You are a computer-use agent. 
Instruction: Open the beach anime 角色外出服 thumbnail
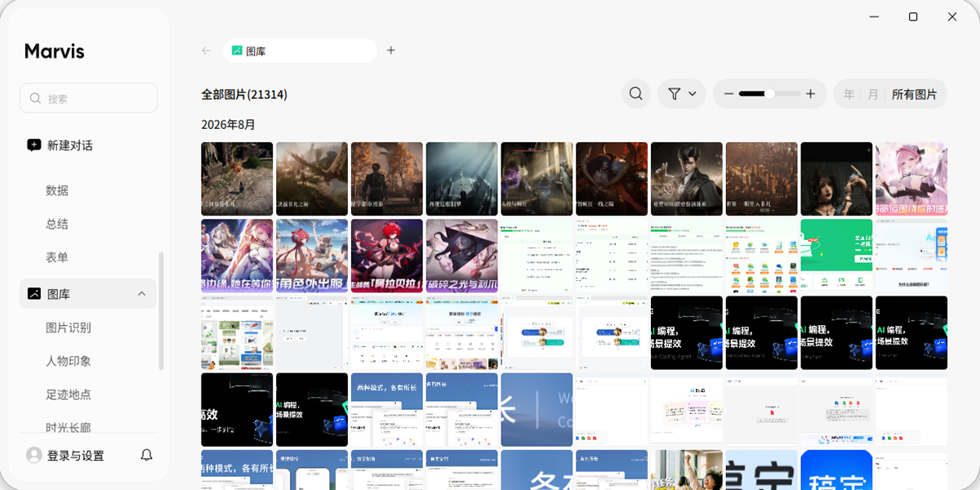point(312,256)
